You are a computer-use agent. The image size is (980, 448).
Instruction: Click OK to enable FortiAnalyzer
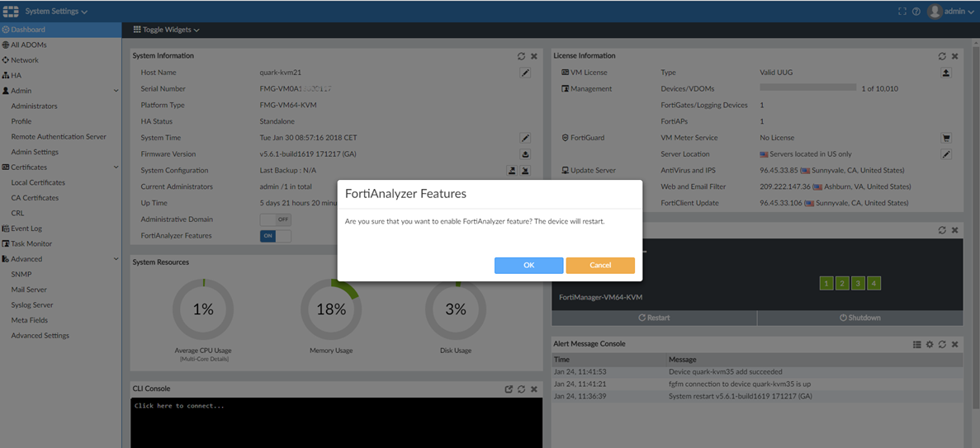[x=528, y=265]
